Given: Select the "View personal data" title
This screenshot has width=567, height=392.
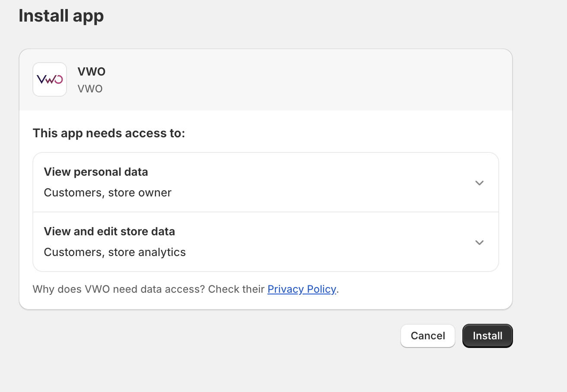Looking at the screenshot, I should (96, 172).
